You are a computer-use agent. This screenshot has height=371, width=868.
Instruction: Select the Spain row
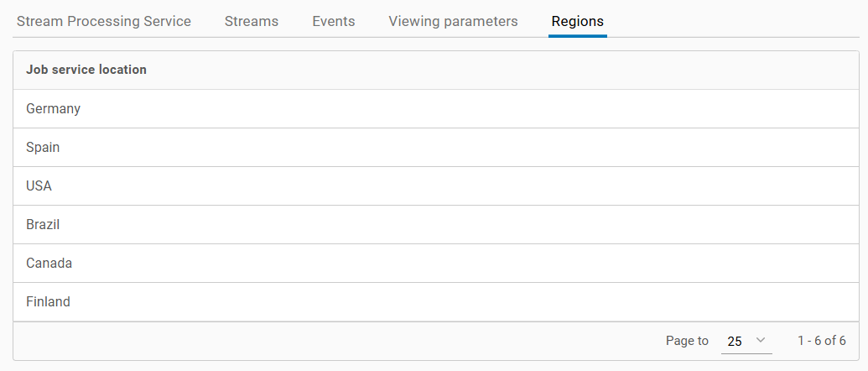tap(44, 147)
